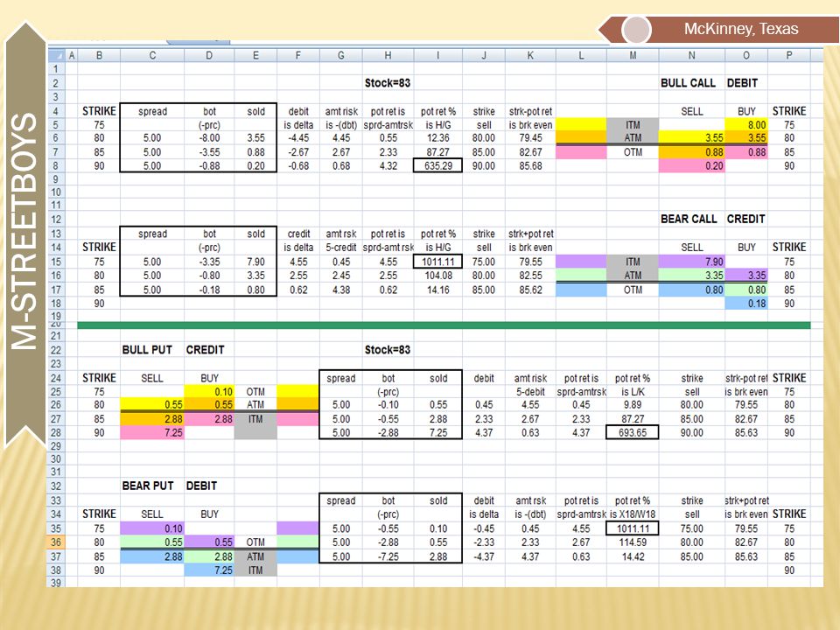840x630 pixels.
Task: Select the boxed cell 693.65
Action: click(x=632, y=432)
